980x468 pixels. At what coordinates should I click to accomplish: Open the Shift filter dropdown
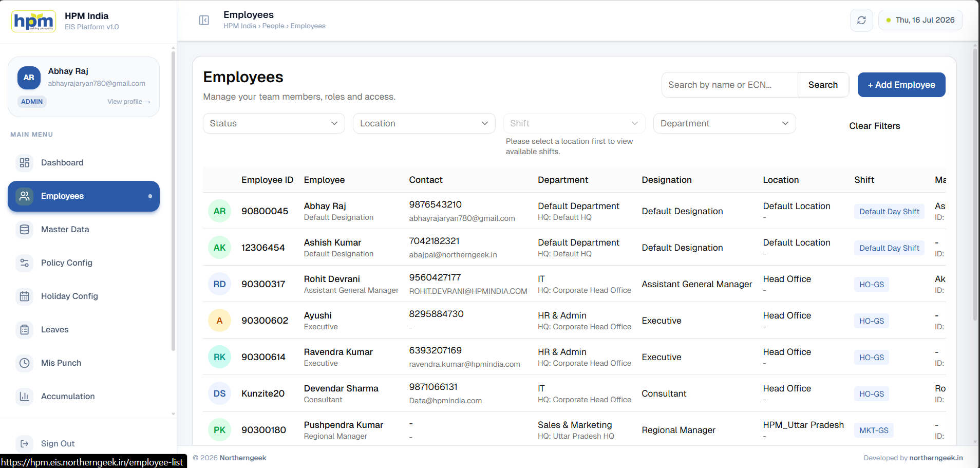574,123
